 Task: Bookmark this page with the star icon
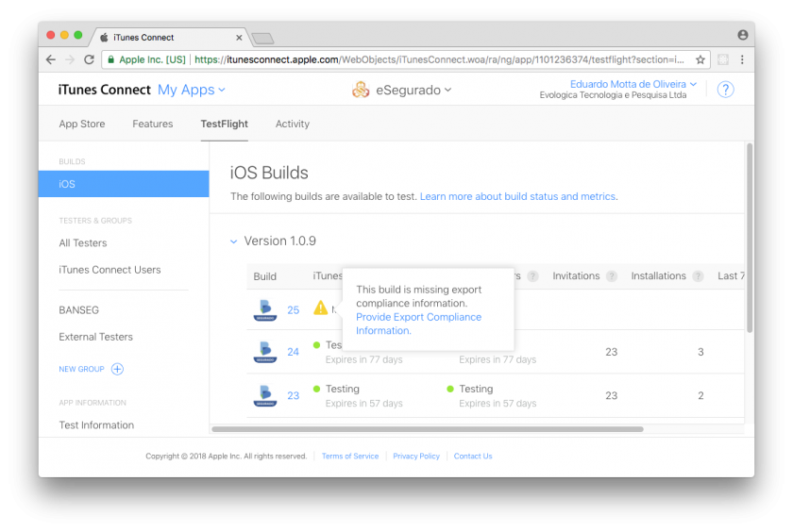pyautogui.click(x=700, y=59)
